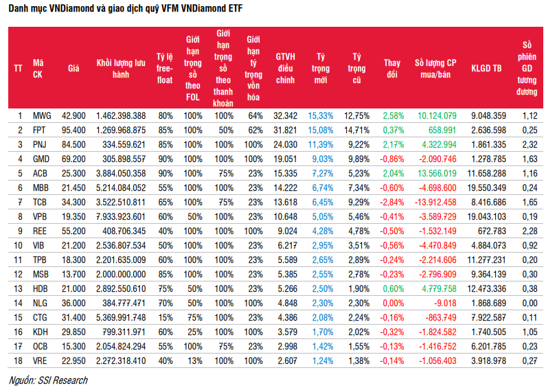This screenshot has width=557, height=392.
Task: Click the 'Số lượng CP mua/bán' column header
Action: click(435, 69)
